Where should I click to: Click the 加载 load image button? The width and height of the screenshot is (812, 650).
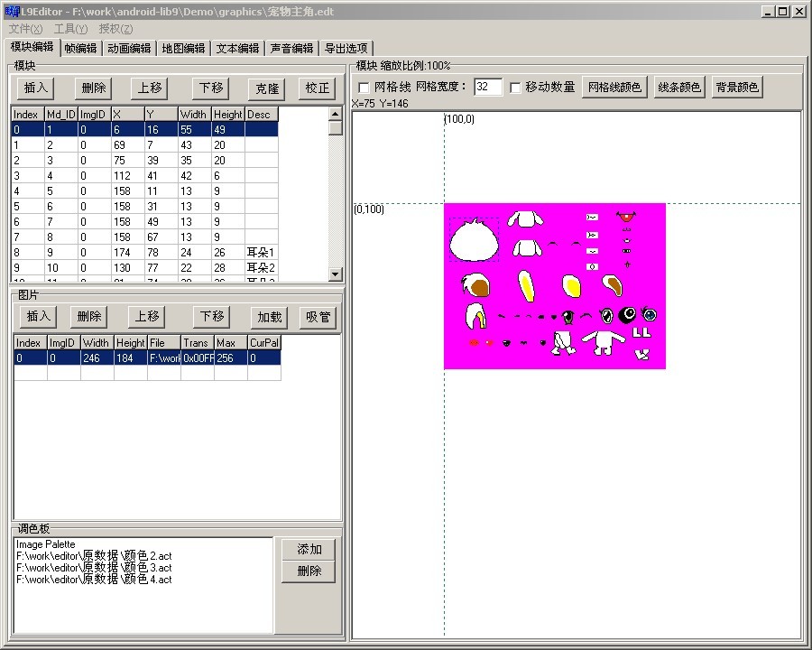pyautogui.click(x=269, y=317)
